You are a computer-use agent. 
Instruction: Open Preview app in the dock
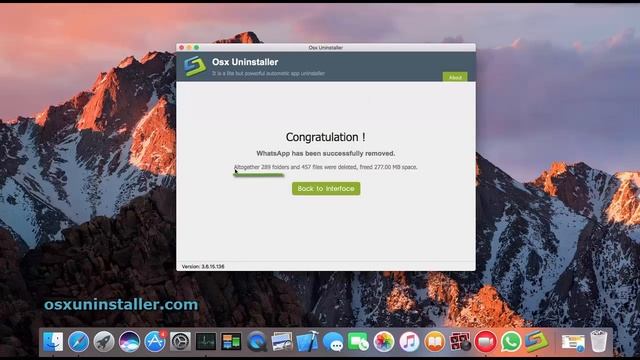(x=282, y=341)
